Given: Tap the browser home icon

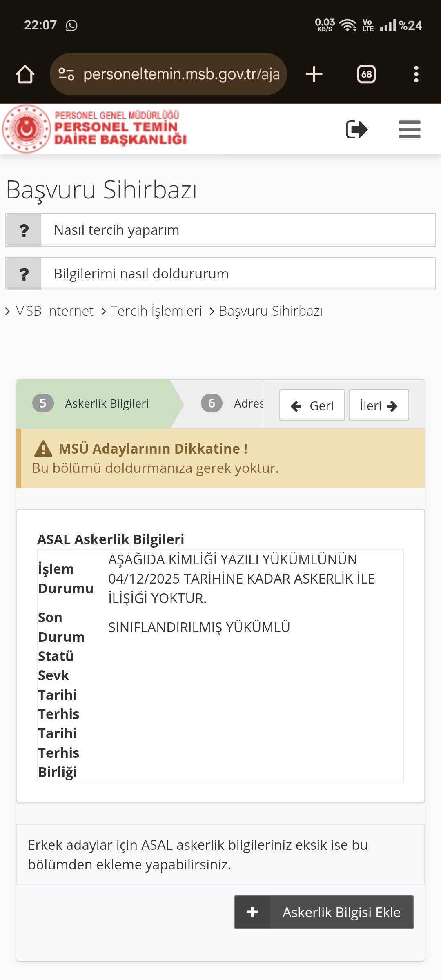Looking at the screenshot, I should [x=25, y=74].
